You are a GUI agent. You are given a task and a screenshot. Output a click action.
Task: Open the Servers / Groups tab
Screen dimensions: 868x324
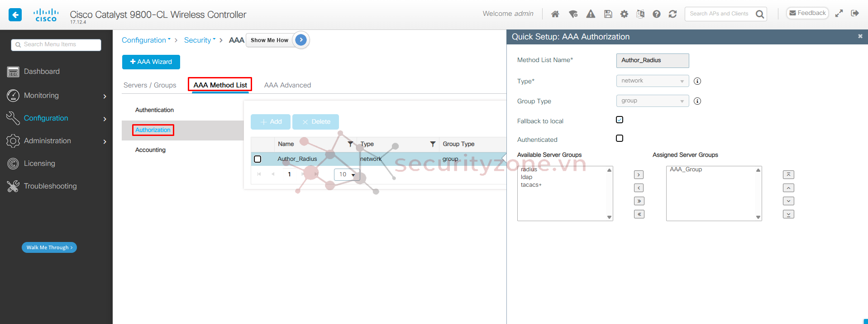coord(150,85)
